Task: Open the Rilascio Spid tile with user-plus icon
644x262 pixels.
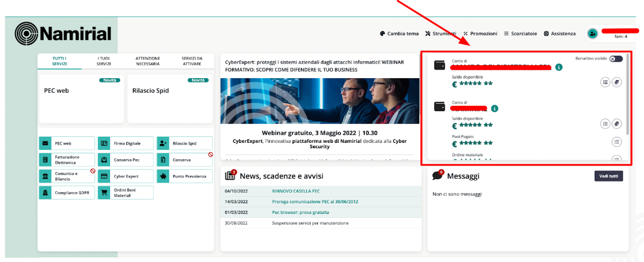Action: [185, 143]
